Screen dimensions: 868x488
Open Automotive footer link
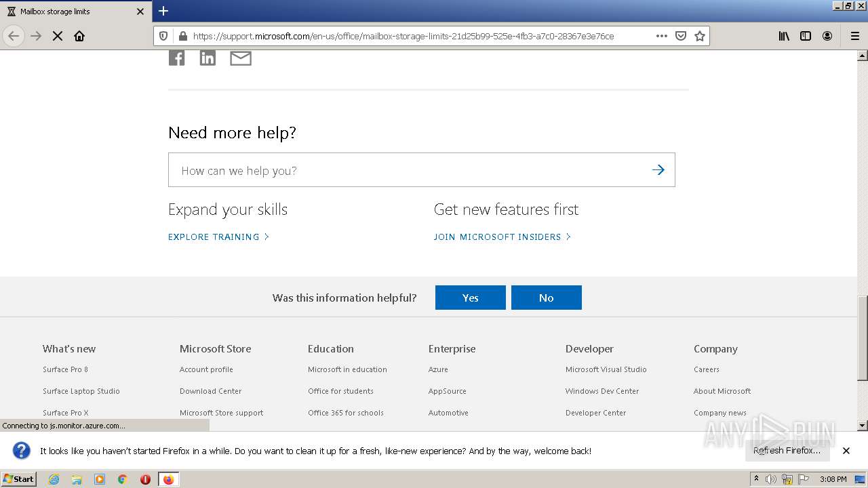(448, 413)
